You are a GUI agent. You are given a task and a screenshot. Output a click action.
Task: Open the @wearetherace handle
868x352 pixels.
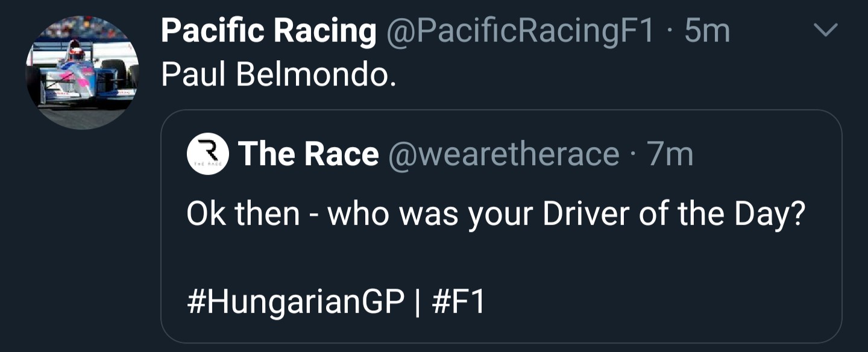coord(505,155)
